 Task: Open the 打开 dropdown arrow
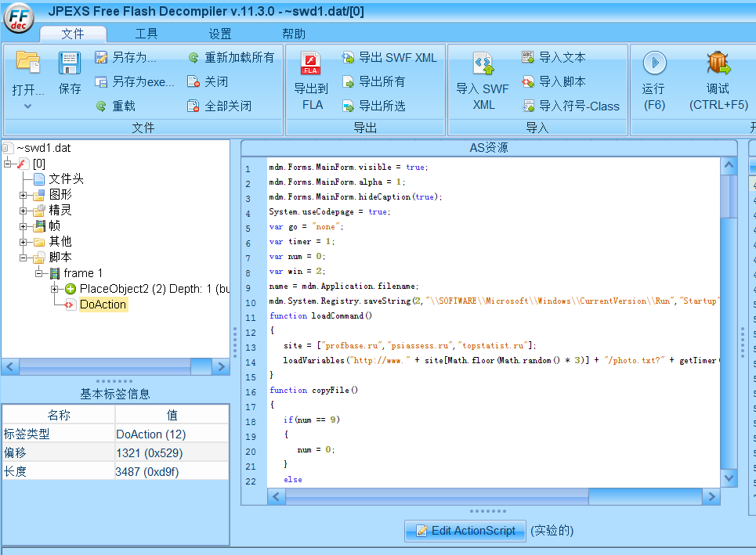(28, 106)
